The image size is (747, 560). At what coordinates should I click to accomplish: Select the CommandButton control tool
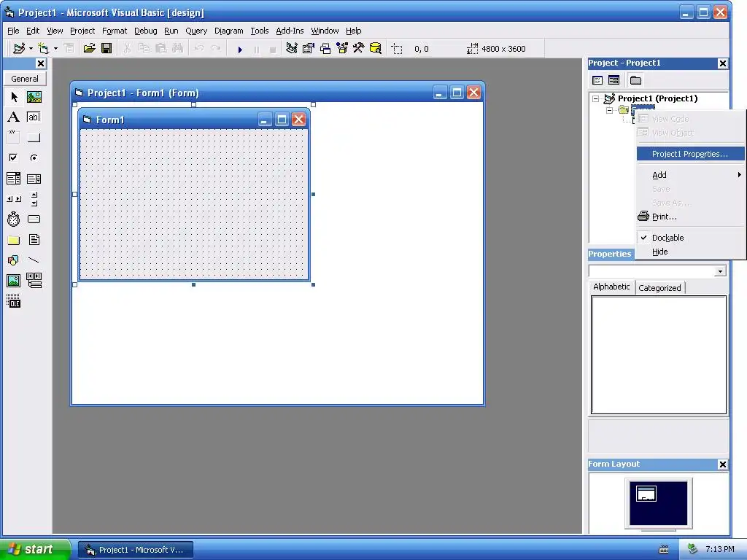pyautogui.click(x=34, y=137)
